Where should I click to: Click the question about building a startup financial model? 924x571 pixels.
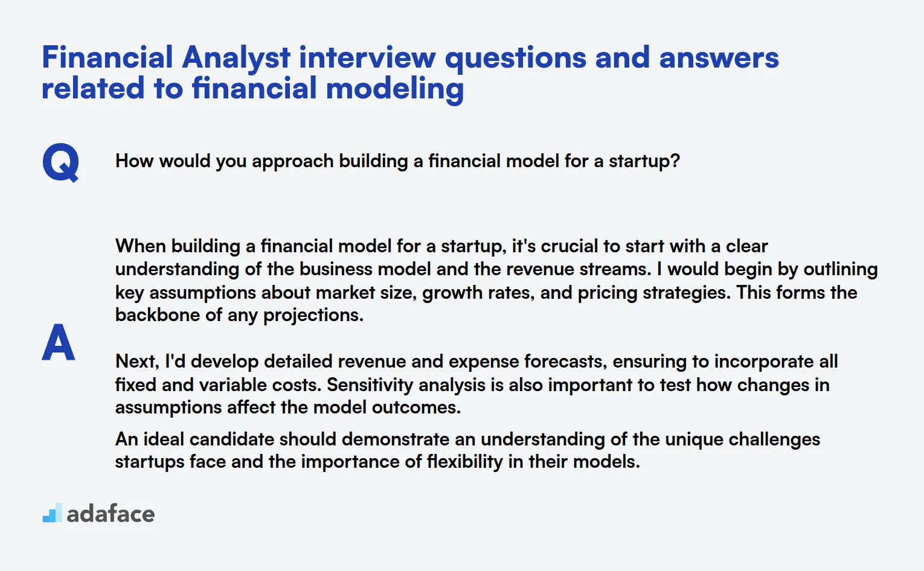397,161
